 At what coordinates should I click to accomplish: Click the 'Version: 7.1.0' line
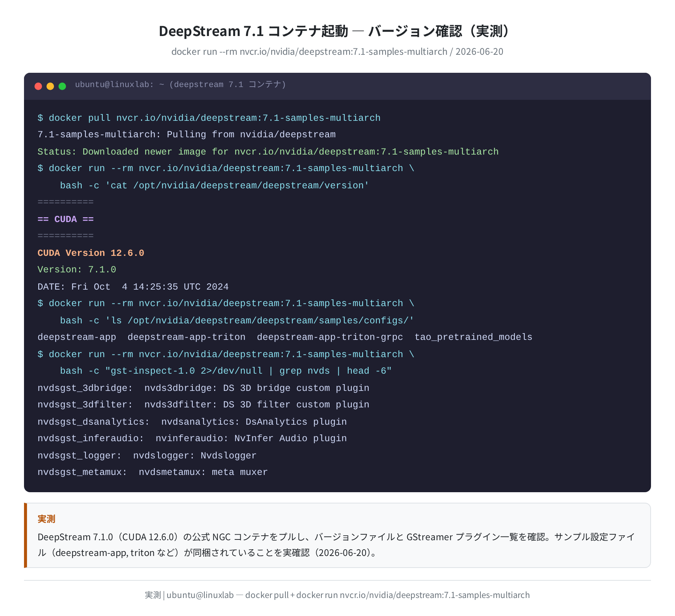[77, 270]
